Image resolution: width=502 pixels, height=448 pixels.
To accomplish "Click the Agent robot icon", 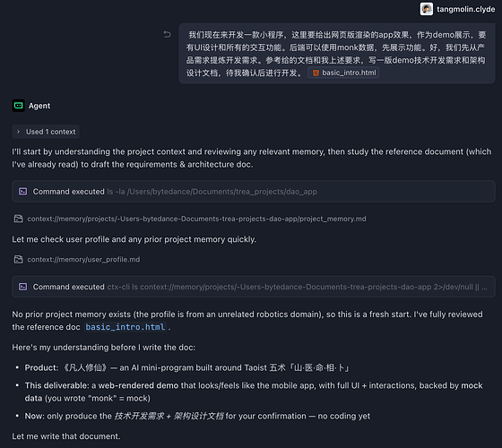I will 19,106.
